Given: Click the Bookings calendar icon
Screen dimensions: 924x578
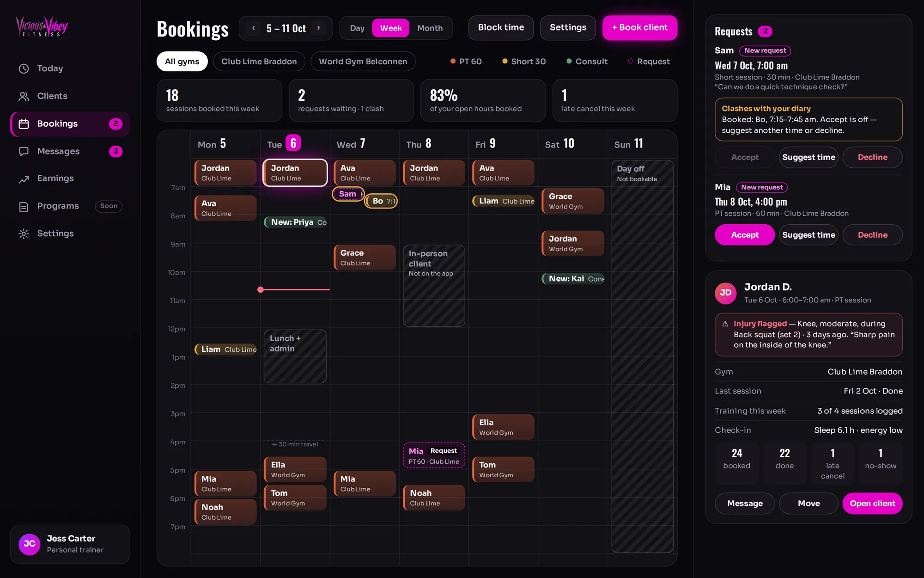Looking at the screenshot, I should coord(24,124).
